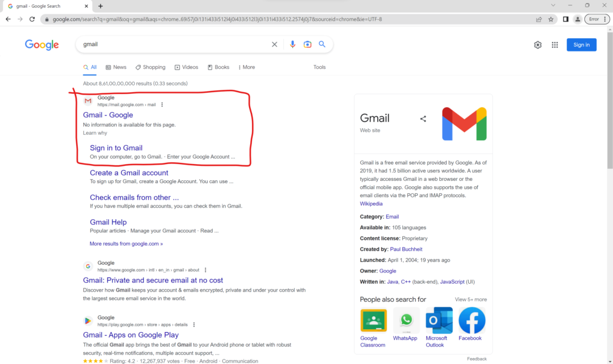Select the Microsoft Outlook icon
613x364 pixels.
point(439,320)
